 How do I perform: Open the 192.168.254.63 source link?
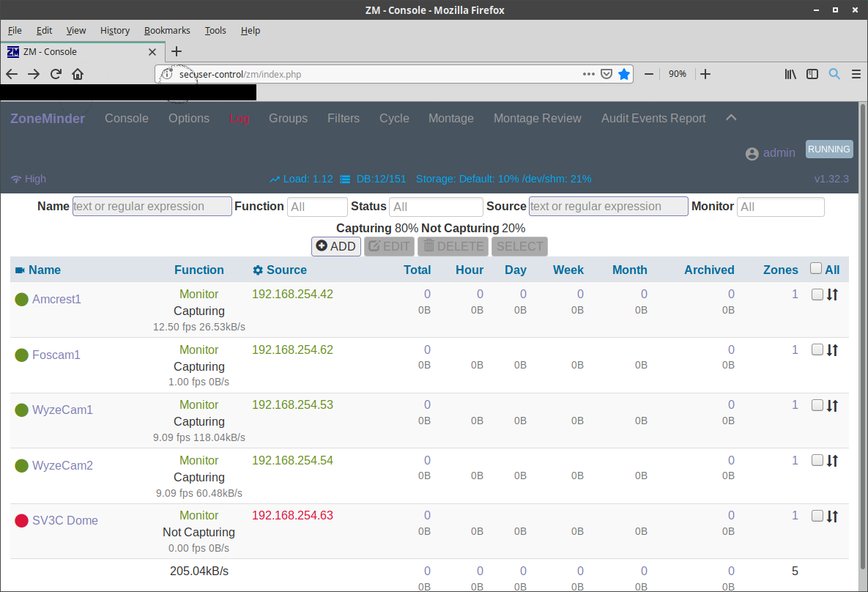click(292, 516)
